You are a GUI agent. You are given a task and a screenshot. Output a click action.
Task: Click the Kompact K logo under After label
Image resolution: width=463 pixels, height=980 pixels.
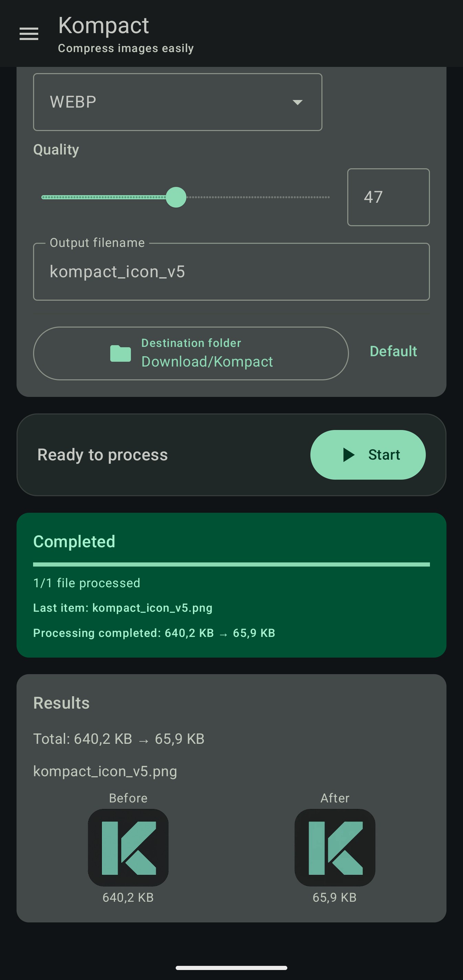tap(334, 847)
